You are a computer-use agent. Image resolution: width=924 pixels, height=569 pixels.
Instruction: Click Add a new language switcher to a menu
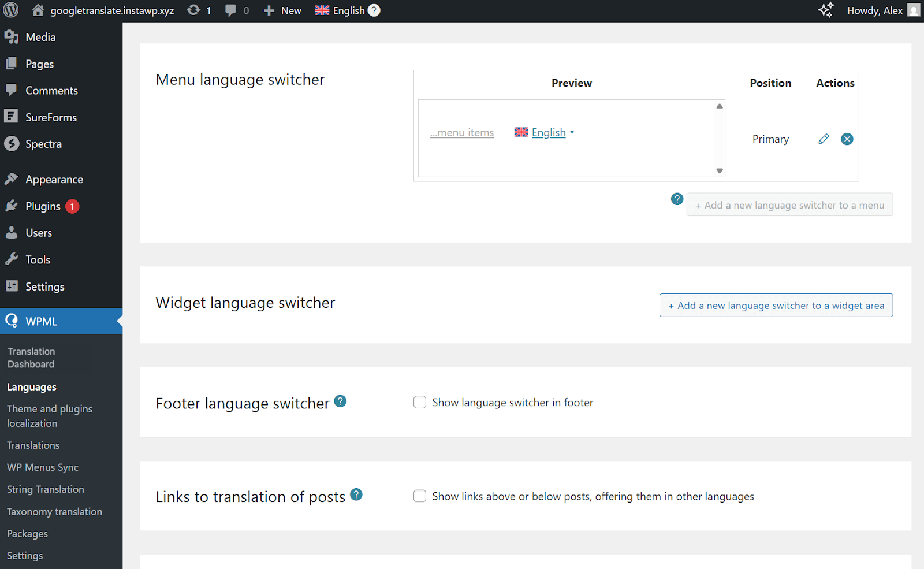(789, 204)
